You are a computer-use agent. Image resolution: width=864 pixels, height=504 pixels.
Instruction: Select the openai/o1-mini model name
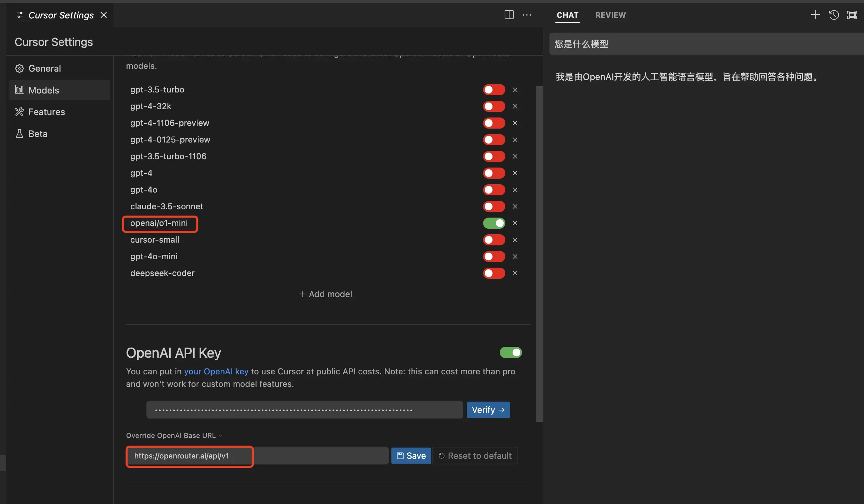tap(159, 223)
